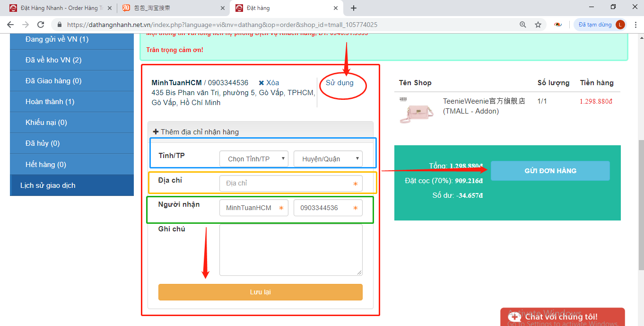Reload the page with refresh icon

click(x=41, y=25)
